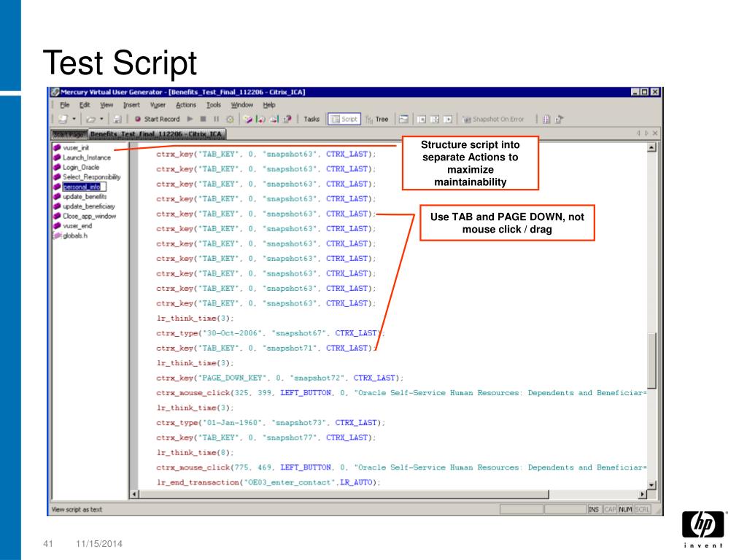Click the last toolbar icon on right
The image size is (747, 560).
coord(560,119)
